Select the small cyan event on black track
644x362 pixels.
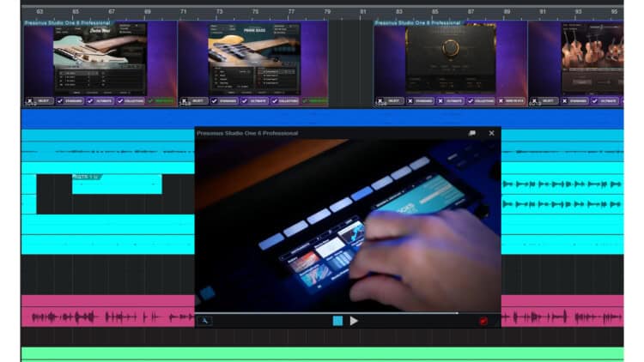tap(117, 184)
